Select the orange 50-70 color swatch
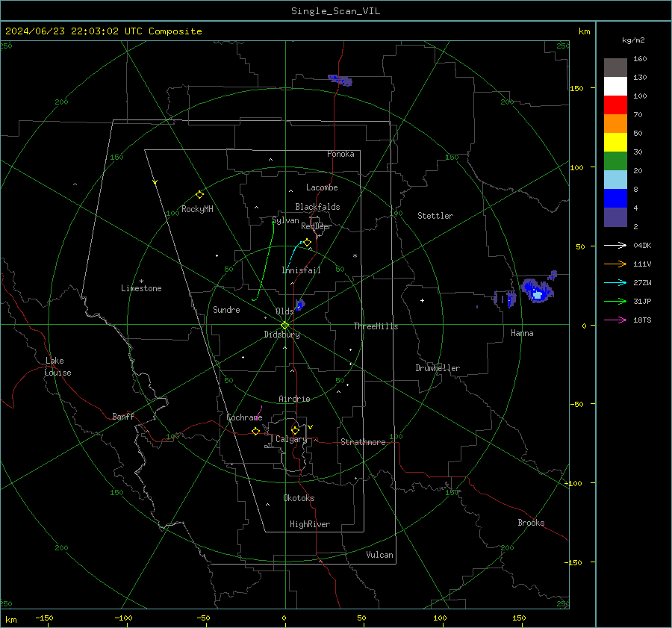 click(x=615, y=124)
